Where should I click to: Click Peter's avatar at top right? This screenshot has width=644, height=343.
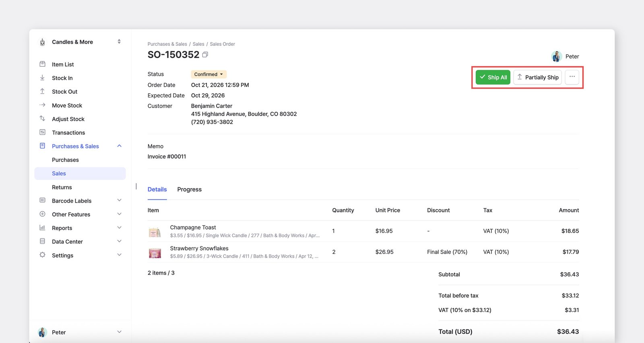[x=557, y=56]
